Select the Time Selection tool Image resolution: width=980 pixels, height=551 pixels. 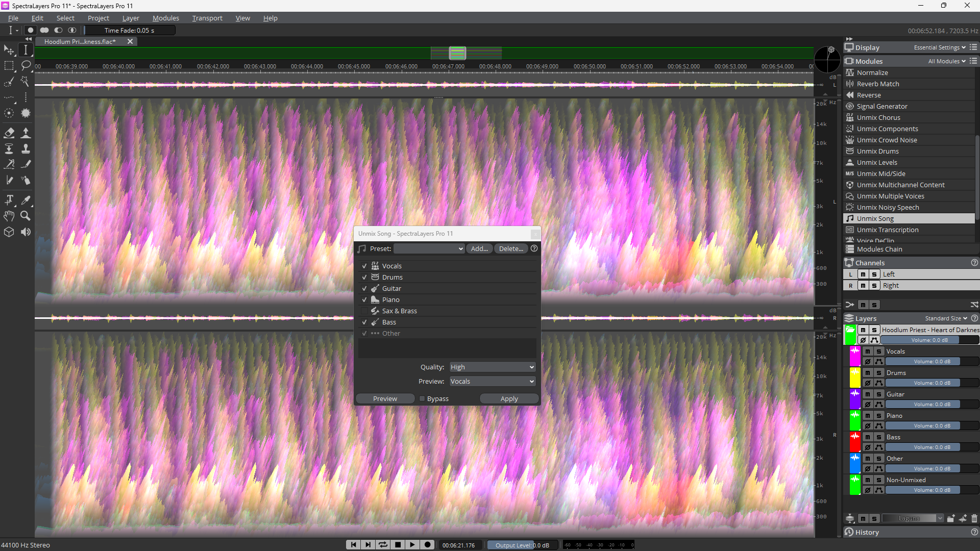click(x=26, y=50)
